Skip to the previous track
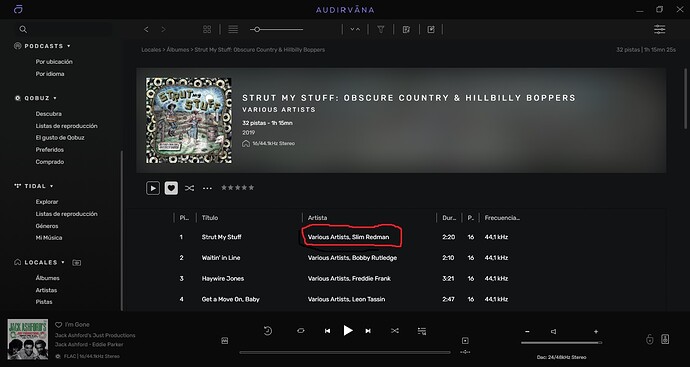The width and height of the screenshot is (690, 367). [327, 331]
